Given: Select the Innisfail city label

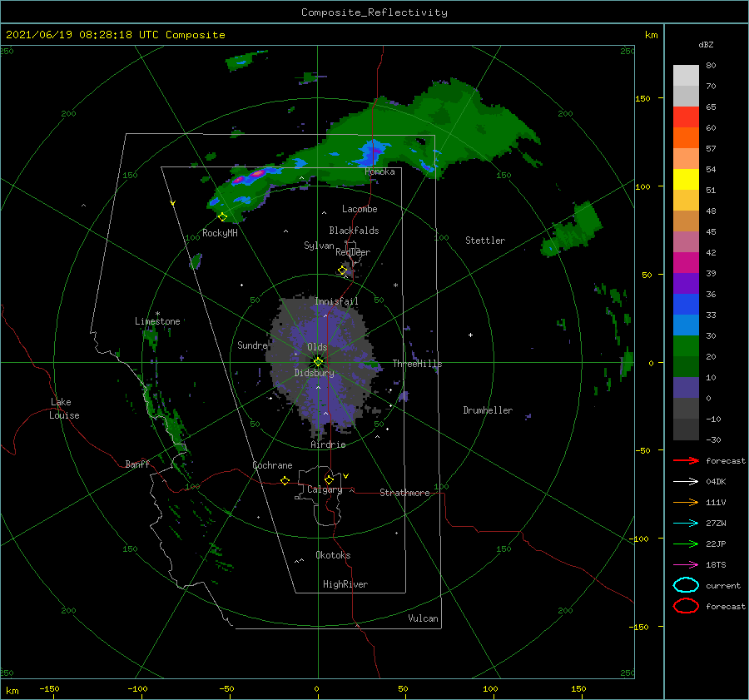Looking at the screenshot, I should click(336, 301).
